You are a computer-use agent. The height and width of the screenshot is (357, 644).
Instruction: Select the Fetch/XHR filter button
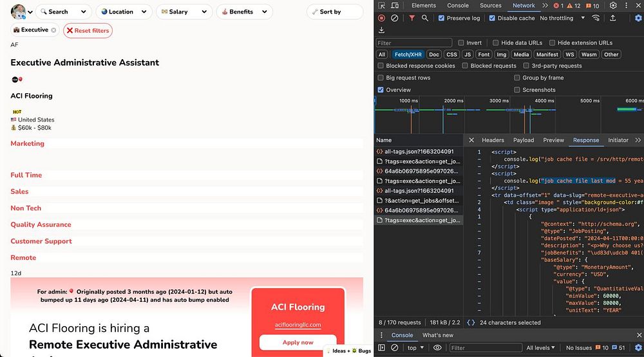(x=408, y=54)
